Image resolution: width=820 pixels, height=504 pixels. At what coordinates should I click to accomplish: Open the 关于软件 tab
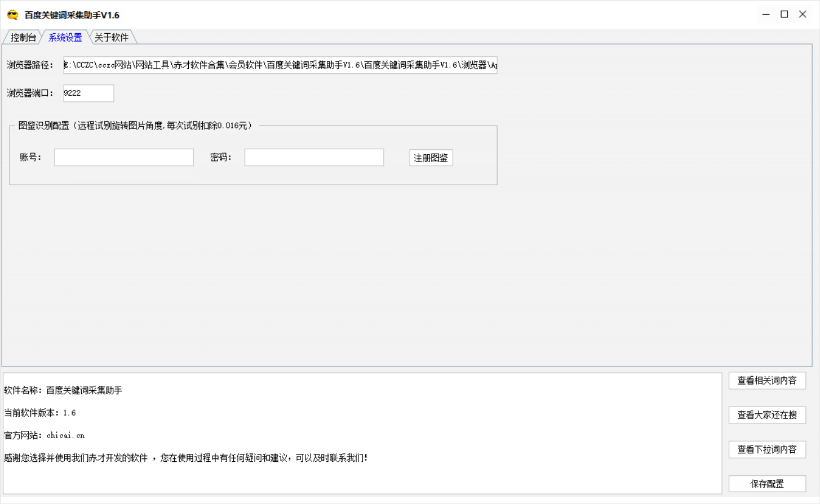[112, 37]
